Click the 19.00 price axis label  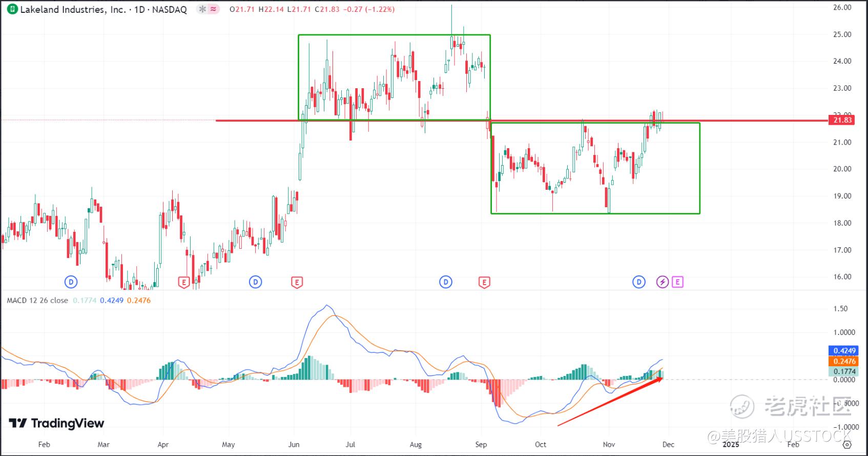tap(842, 196)
